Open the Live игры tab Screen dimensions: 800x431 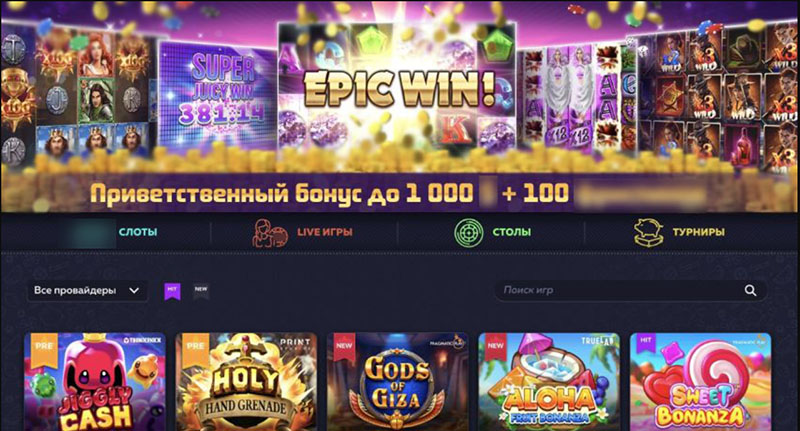point(324,232)
